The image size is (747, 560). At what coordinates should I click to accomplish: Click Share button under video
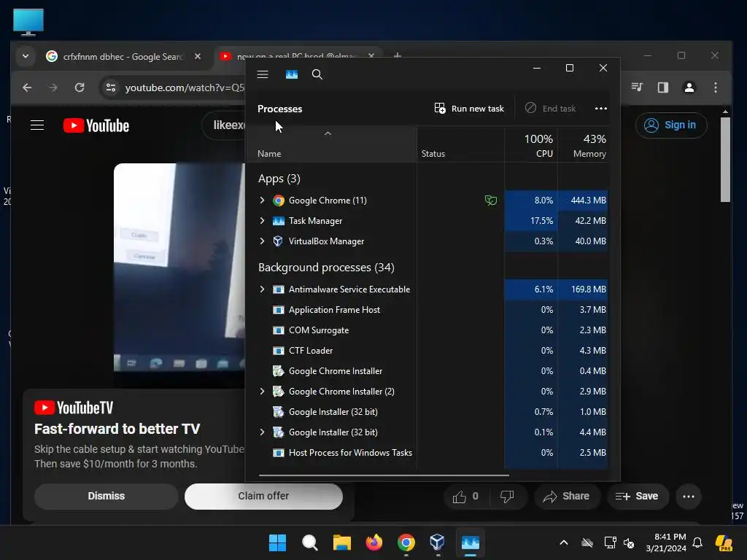(566, 497)
